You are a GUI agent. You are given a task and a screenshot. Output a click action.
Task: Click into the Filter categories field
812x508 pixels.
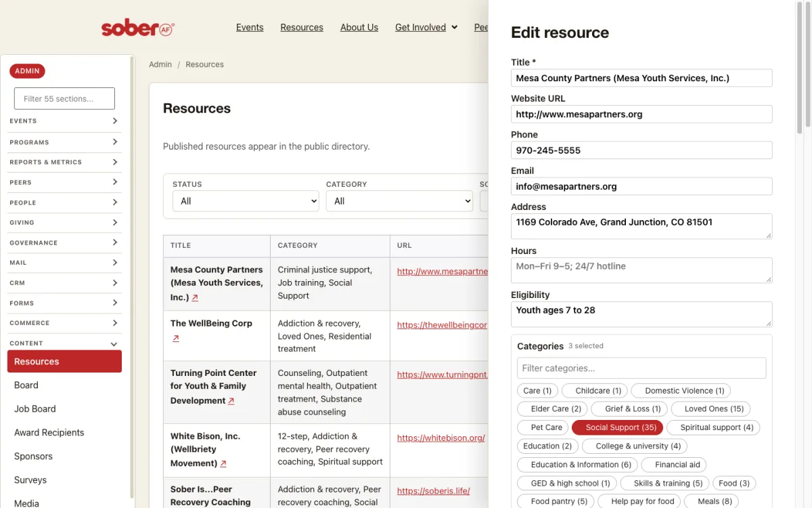[x=641, y=368]
